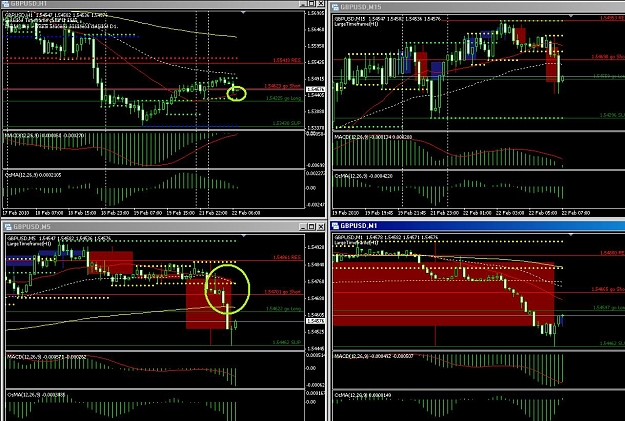Click the 0.00 level on H1 OsMA scale
This screenshot has width=625, height=421.
click(311, 188)
